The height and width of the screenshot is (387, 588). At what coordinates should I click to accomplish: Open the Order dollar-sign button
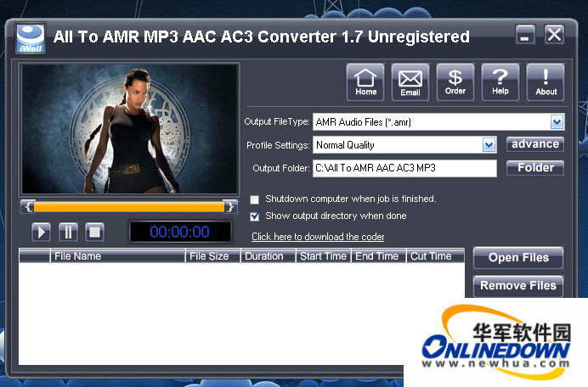pos(455,82)
